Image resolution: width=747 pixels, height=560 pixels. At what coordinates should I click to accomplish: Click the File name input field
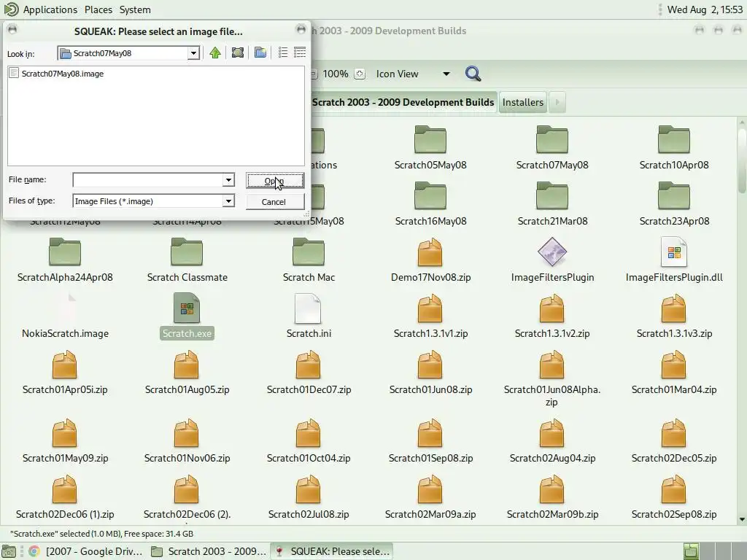[147, 180]
